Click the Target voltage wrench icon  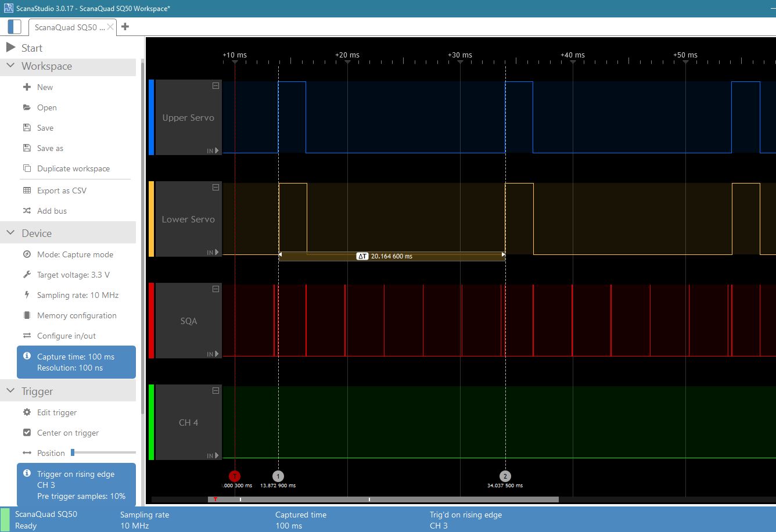(27, 275)
